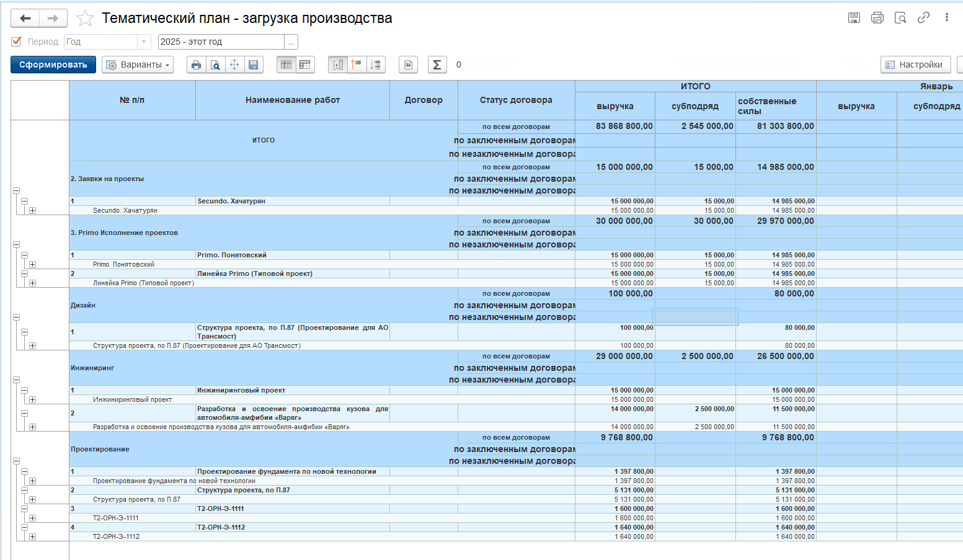Open the Год period type dropdown

(x=144, y=42)
